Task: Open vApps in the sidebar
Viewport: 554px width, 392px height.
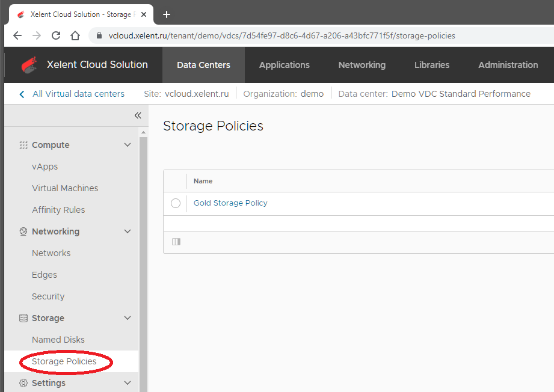Action: [45, 167]
